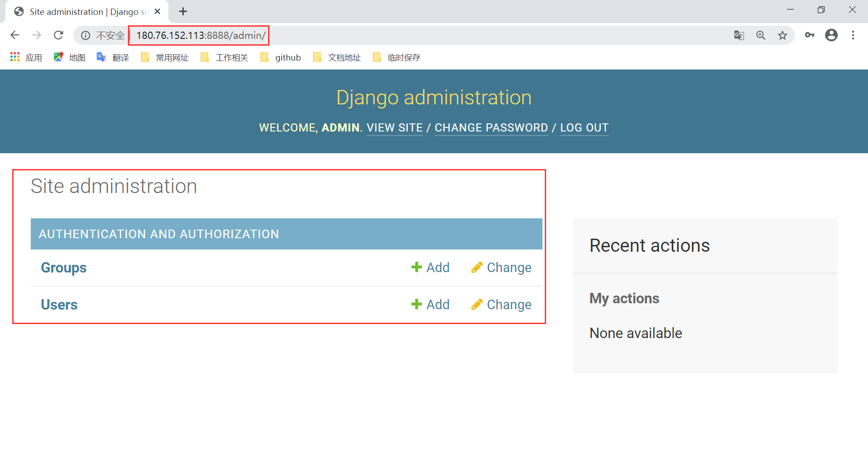The height and width of the screenshot is (461, 868).
Task: Open the not-secure site info icon
Action: (x=85, y=35)
